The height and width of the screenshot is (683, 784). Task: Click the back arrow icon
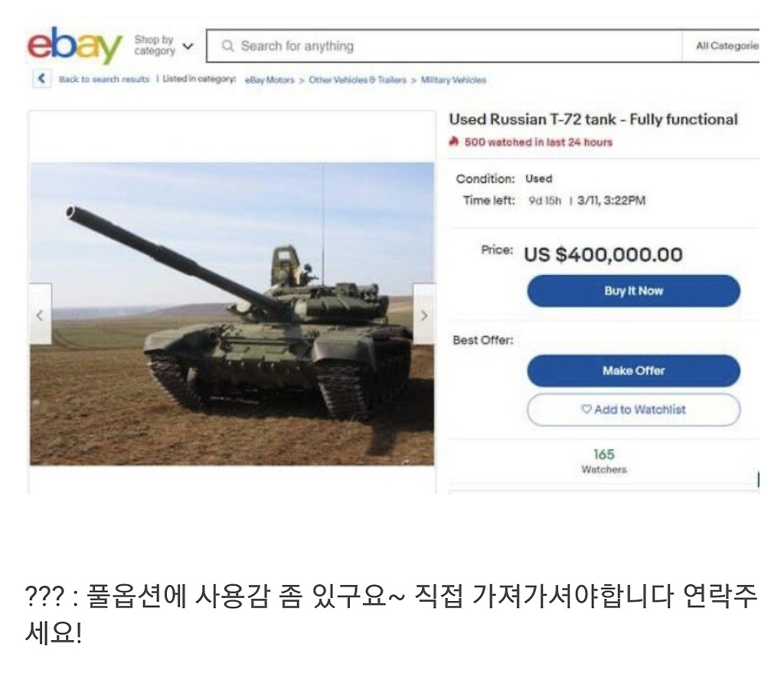point(42,79)
